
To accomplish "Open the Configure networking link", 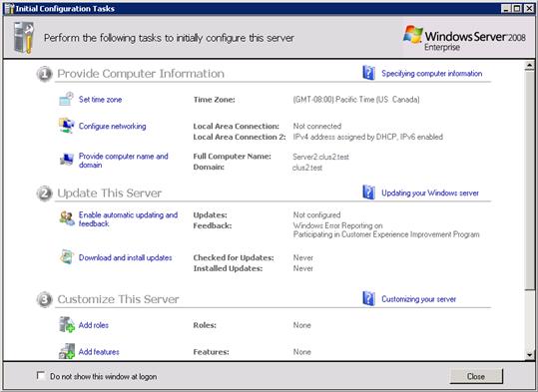I will coord(112,127).
